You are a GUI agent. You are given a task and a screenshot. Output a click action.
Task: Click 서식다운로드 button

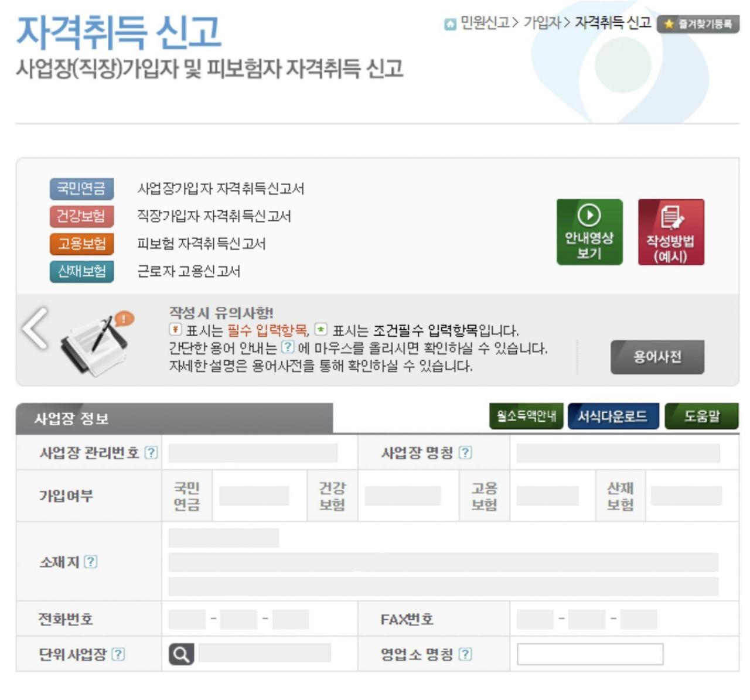(x=613, y=416)
